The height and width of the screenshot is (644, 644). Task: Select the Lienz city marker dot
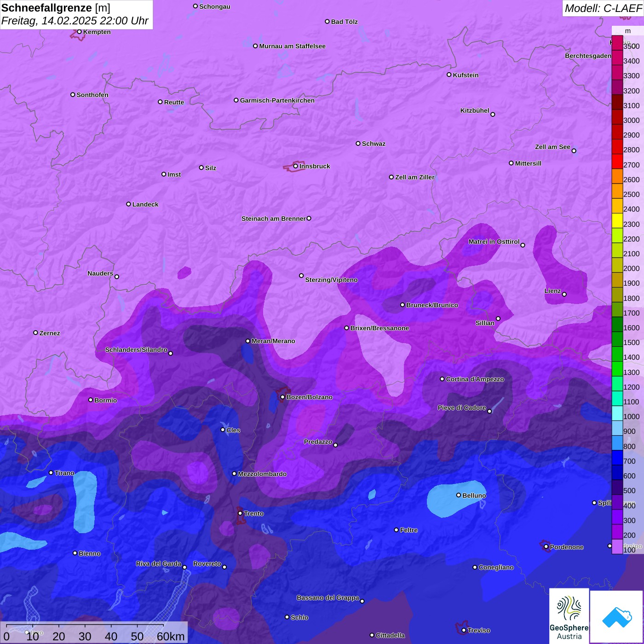point(564,294)
